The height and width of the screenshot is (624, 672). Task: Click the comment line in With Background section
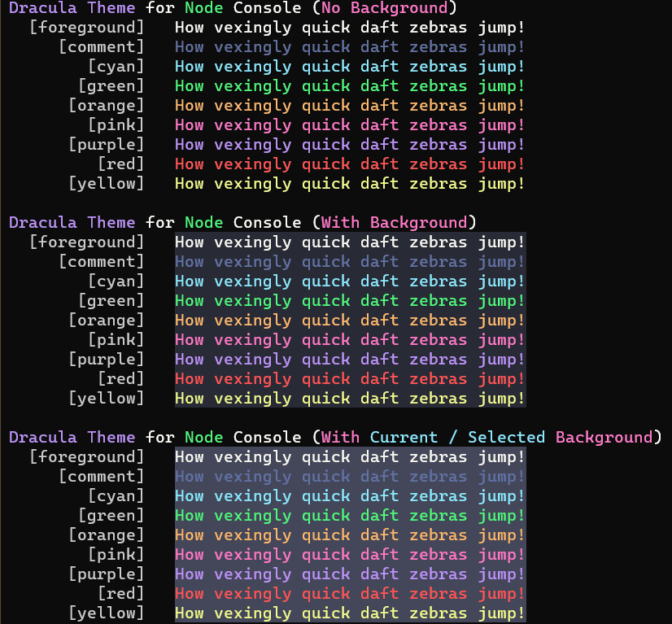(x=350, y=262)
